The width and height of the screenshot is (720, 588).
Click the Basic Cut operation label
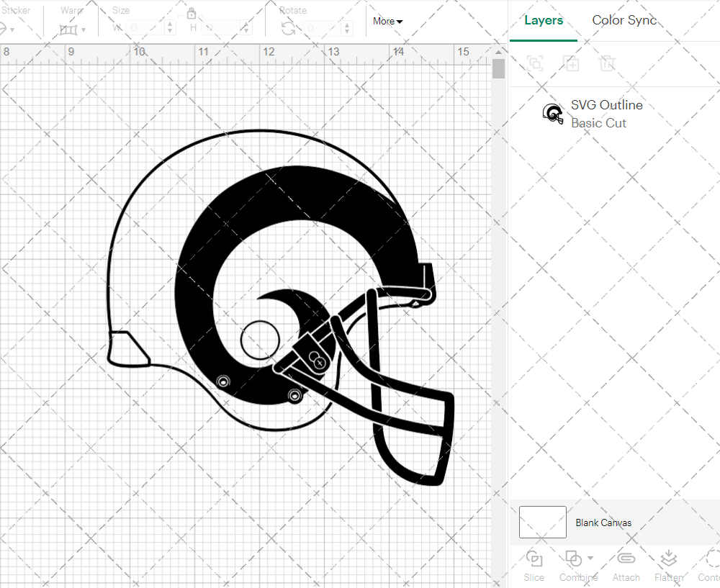(x=598, y=123)
